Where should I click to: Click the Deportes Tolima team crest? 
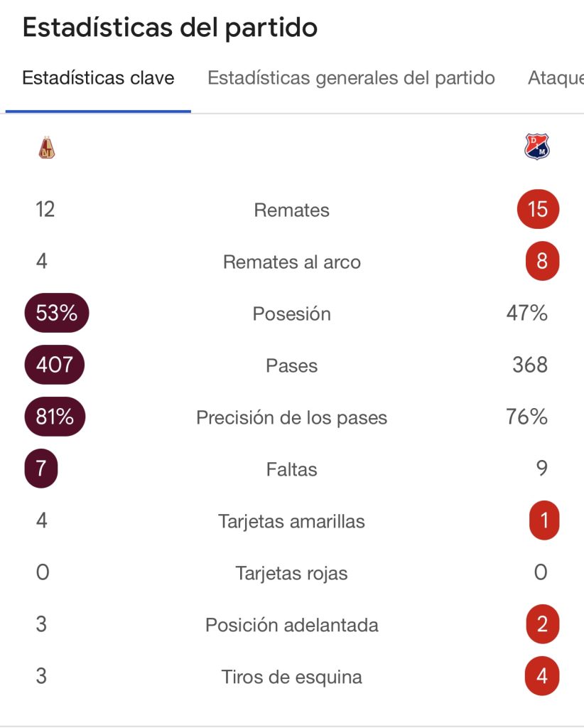47,148
